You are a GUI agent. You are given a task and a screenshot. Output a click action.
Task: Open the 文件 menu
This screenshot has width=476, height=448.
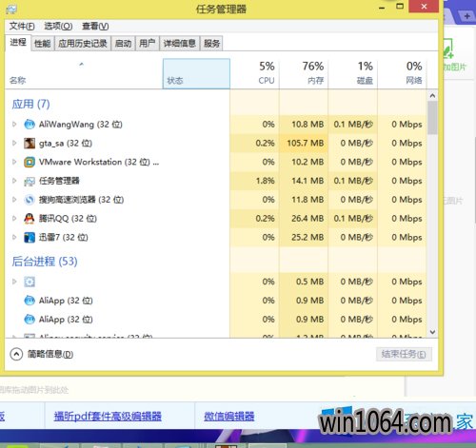(x=22, y=26)
